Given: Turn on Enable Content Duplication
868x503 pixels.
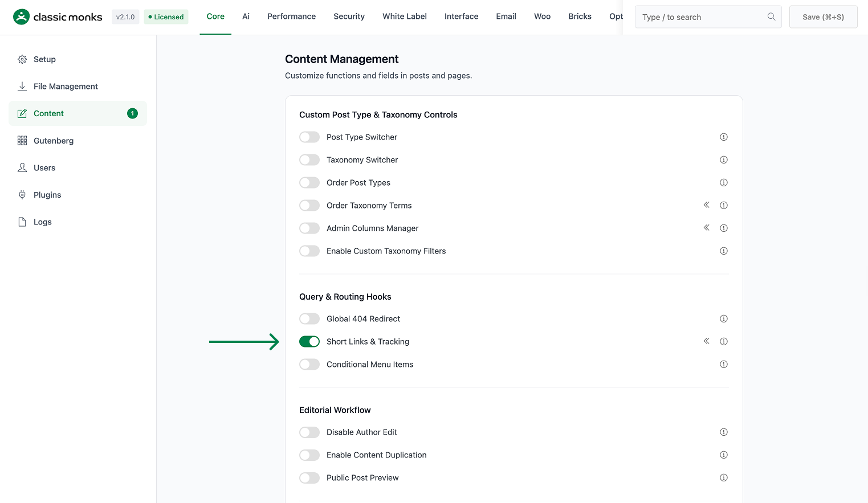Looking at the screenshot, I should pos(309,455).
